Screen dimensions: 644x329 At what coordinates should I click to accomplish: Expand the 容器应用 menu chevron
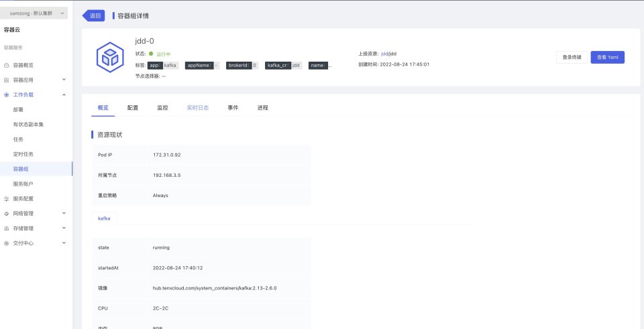click(64, 80)
